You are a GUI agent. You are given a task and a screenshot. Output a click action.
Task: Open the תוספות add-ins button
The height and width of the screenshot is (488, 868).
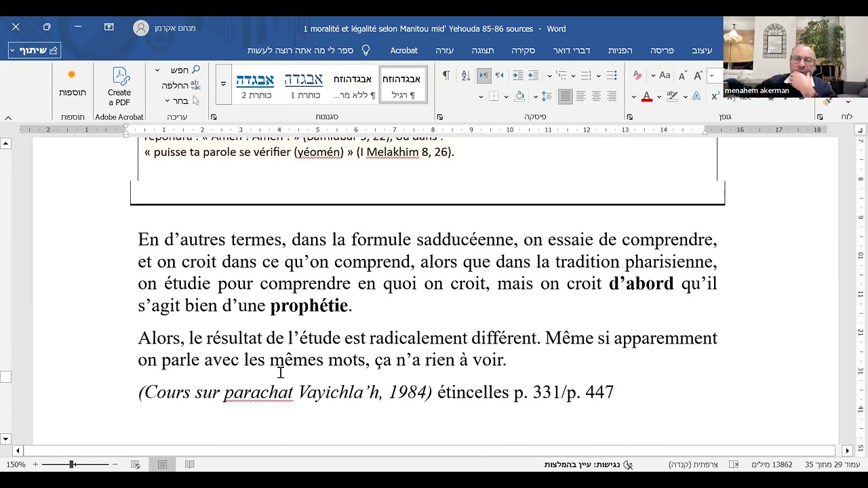[72, 83]
